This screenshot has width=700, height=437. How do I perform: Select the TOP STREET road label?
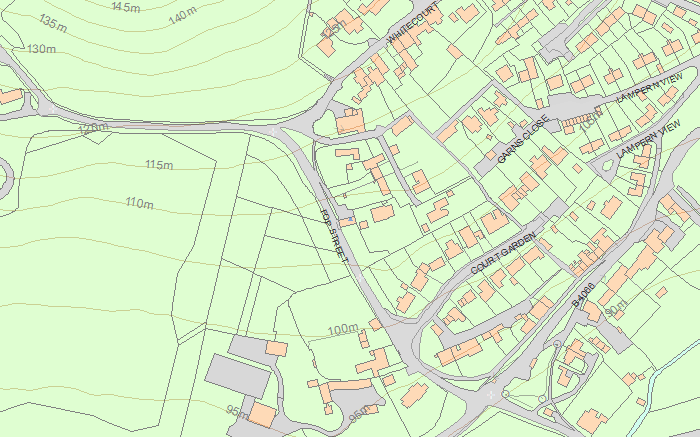coord(334,236)
